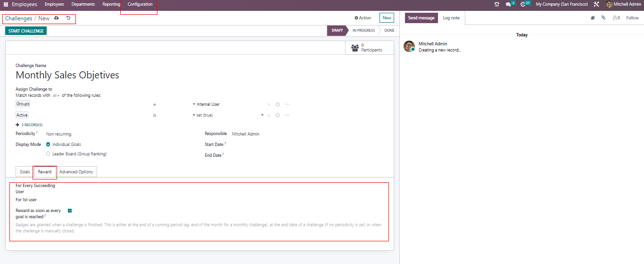
Task: Discard changes with the undo icon
Action: [68, 18]
